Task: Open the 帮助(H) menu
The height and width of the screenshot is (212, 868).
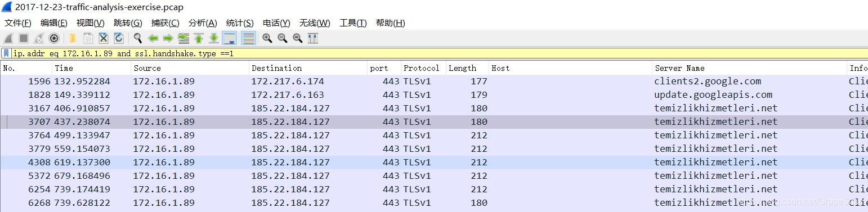Action: click(391, 23)
